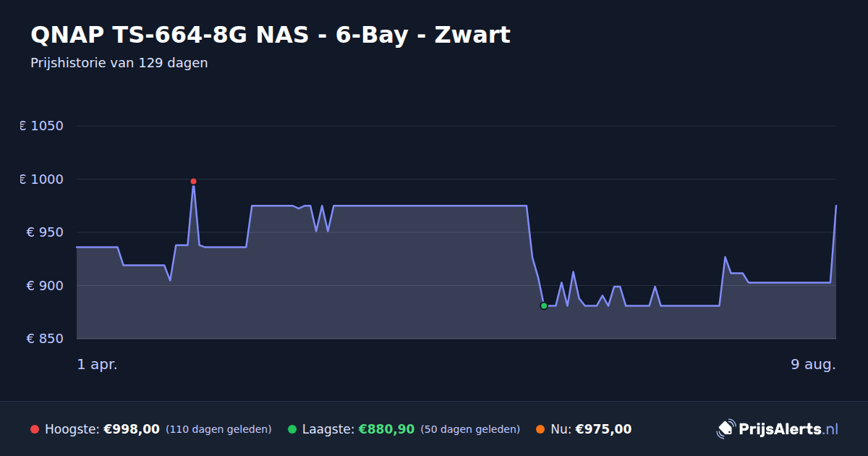Select the current price €975,00 value

603,429
